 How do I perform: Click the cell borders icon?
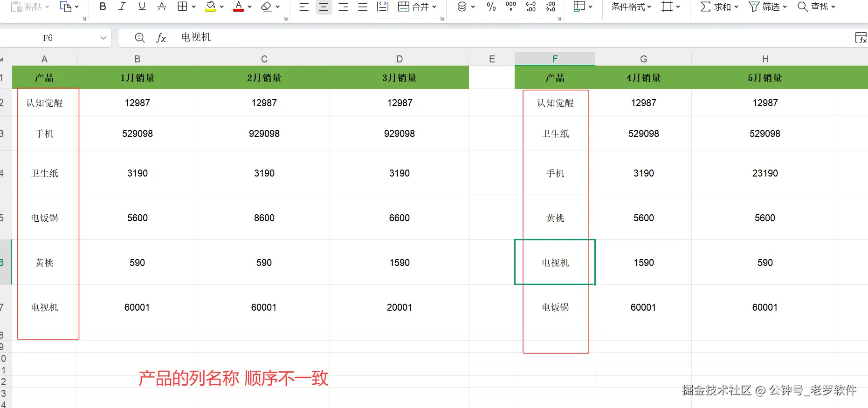tap(182, 7)
